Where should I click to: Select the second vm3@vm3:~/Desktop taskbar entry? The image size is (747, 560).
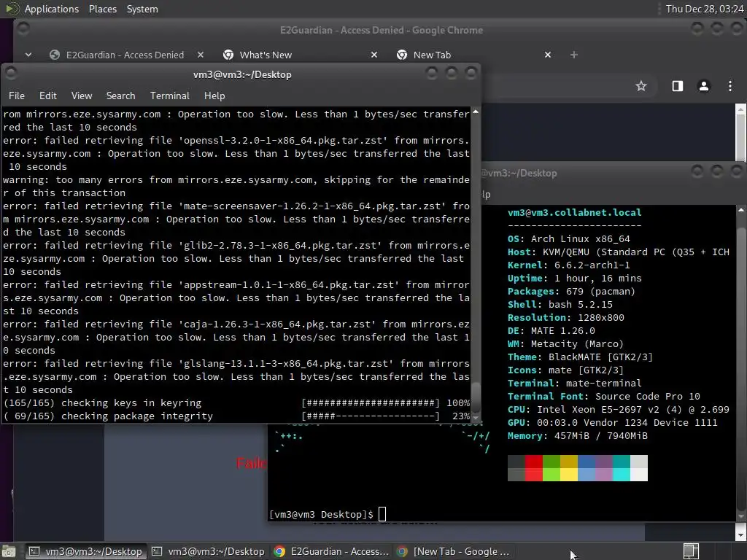click(208, 551)
